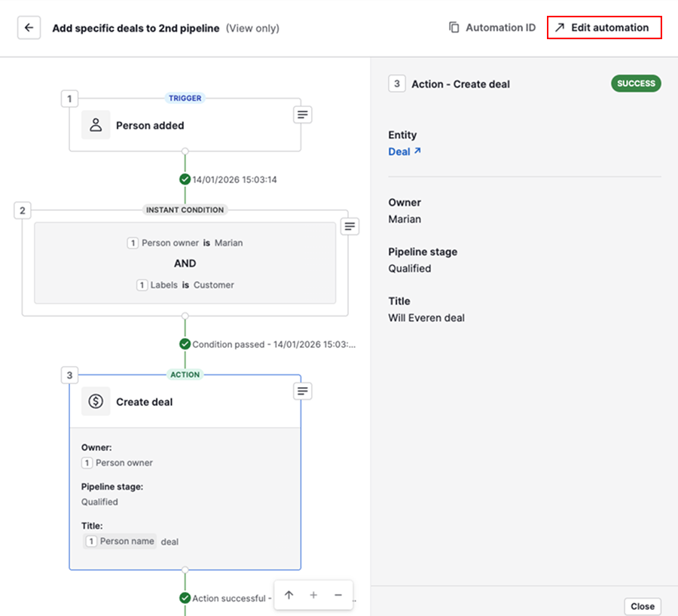Click green checkmark beside Condition passed

pyautogui.click(x=185, y=344)
